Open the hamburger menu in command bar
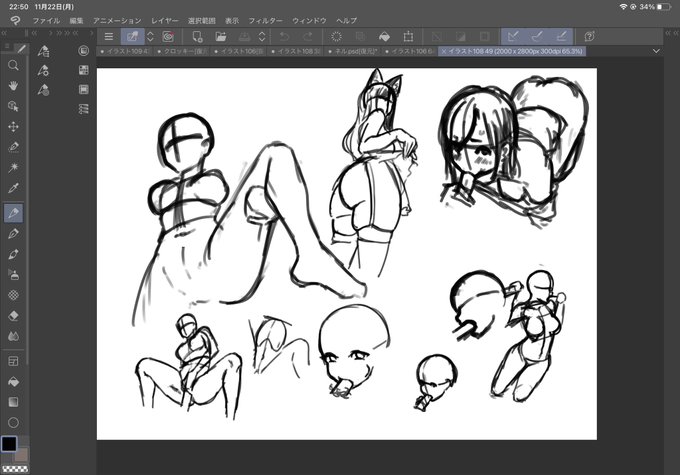680x475 pixels. click(109, 36)
